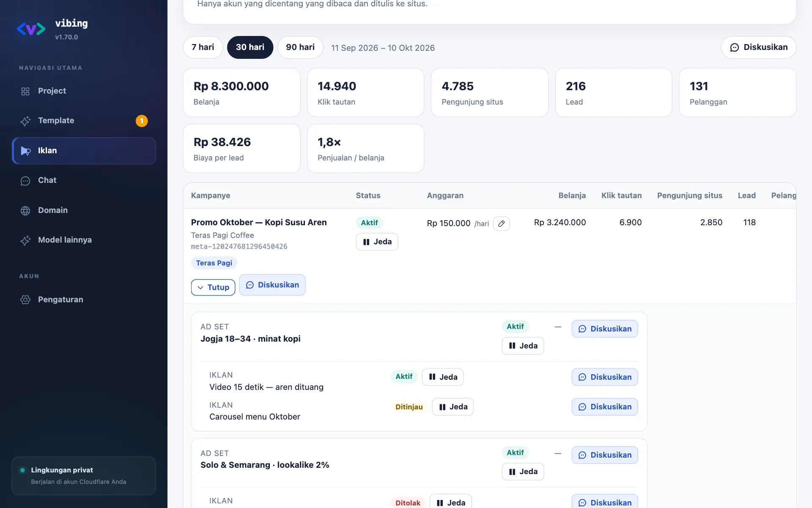812x508 pixels.
Task: Discuss the Video 15 detik ad
Action: point(605,377)
